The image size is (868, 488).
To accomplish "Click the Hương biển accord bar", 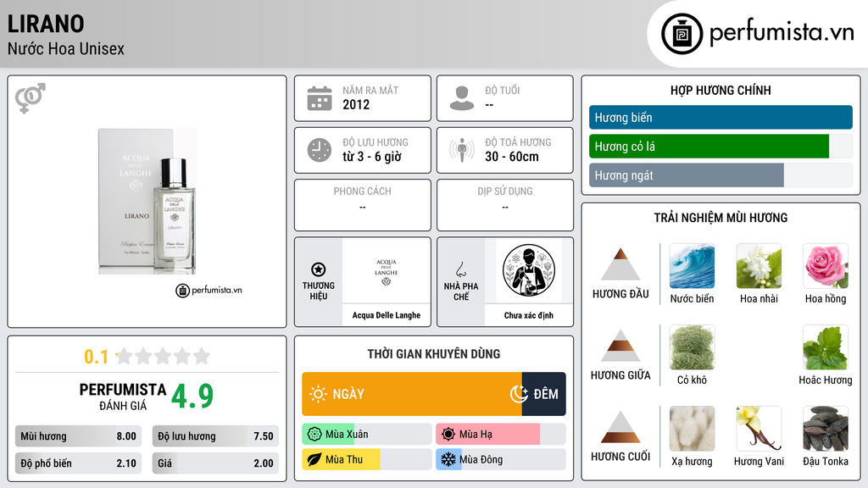I will tap(721, 117).
